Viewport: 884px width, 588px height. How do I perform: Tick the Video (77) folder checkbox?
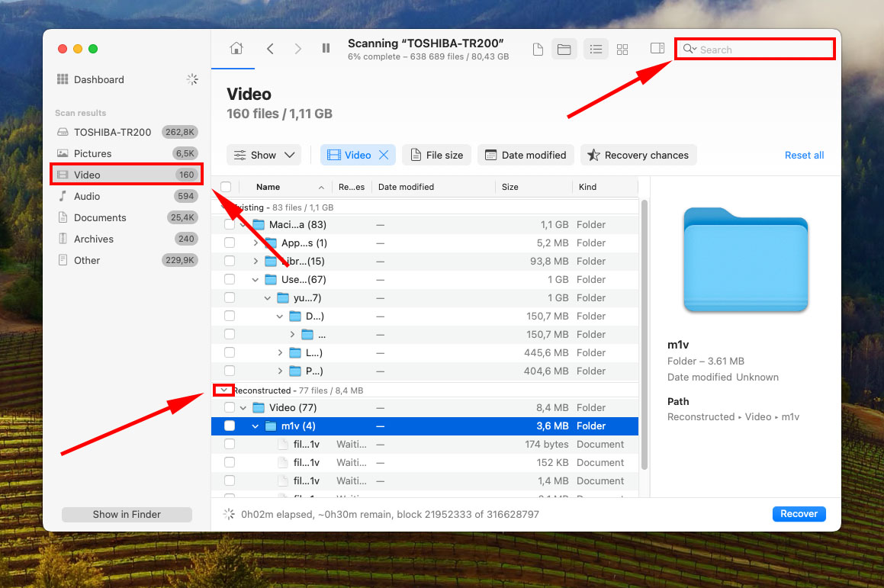pyautogui.click(x=230, y=408)
